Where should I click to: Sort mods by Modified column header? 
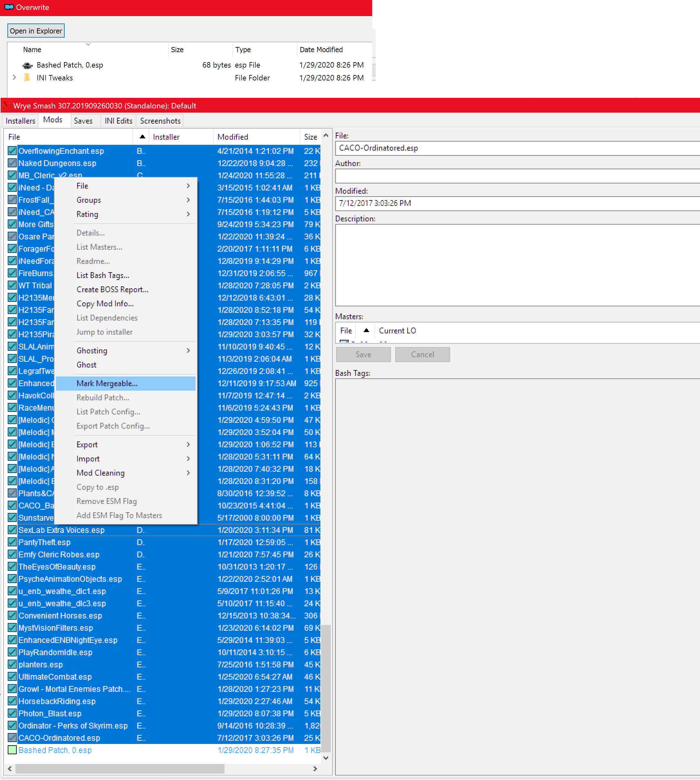[256, 137]
